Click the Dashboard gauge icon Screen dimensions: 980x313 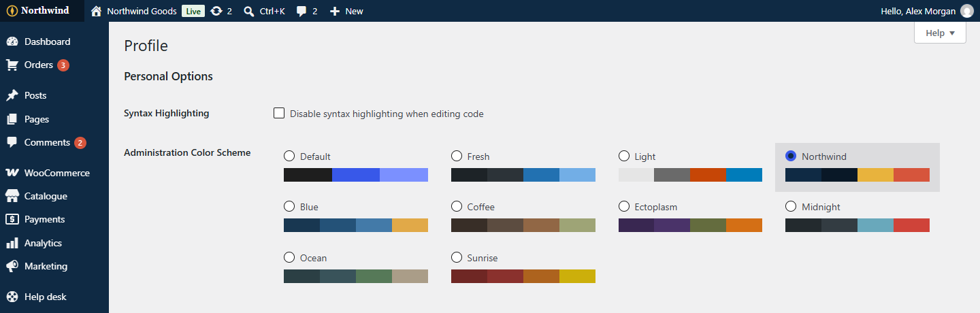[12, 42]
